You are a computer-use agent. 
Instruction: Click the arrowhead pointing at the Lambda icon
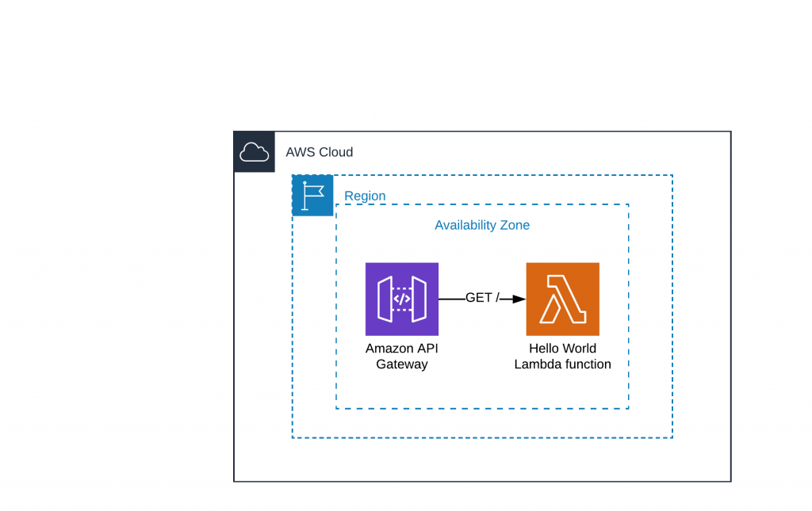pyautogui.click(x=518, y=299)
